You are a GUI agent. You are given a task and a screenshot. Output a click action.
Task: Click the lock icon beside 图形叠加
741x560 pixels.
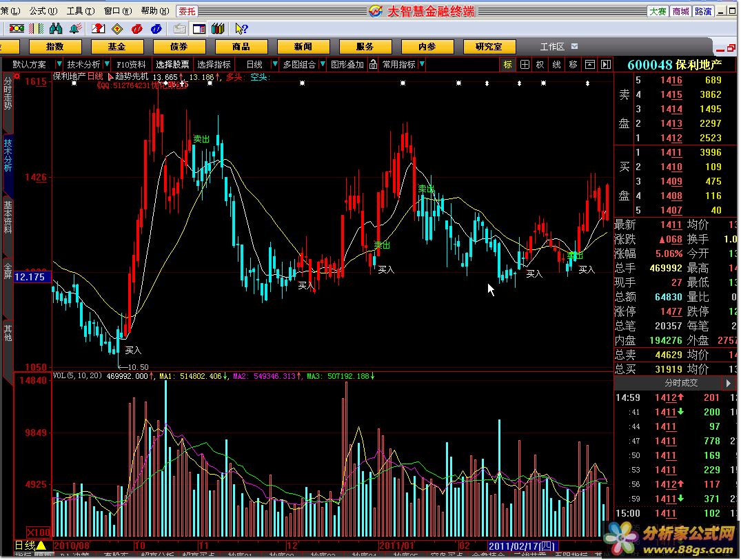pos(373,64)
